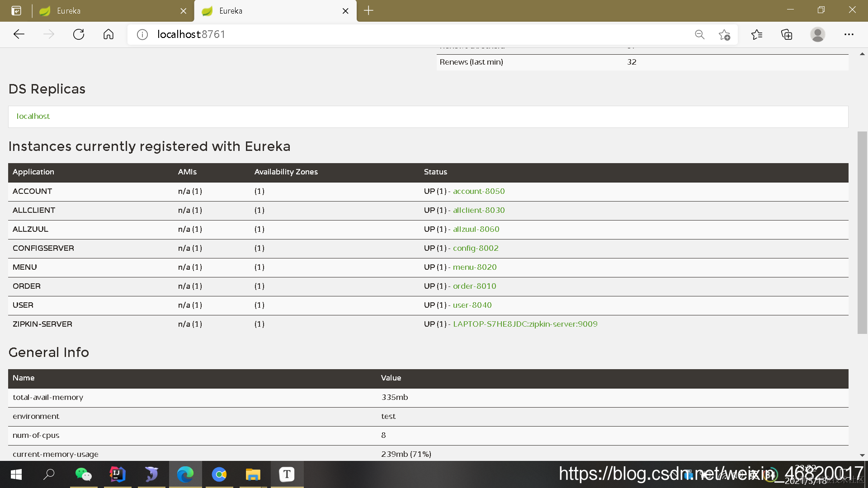Open the user profile avatar
868x488 pixels.
pyautogui.click(x=817, y=34)
